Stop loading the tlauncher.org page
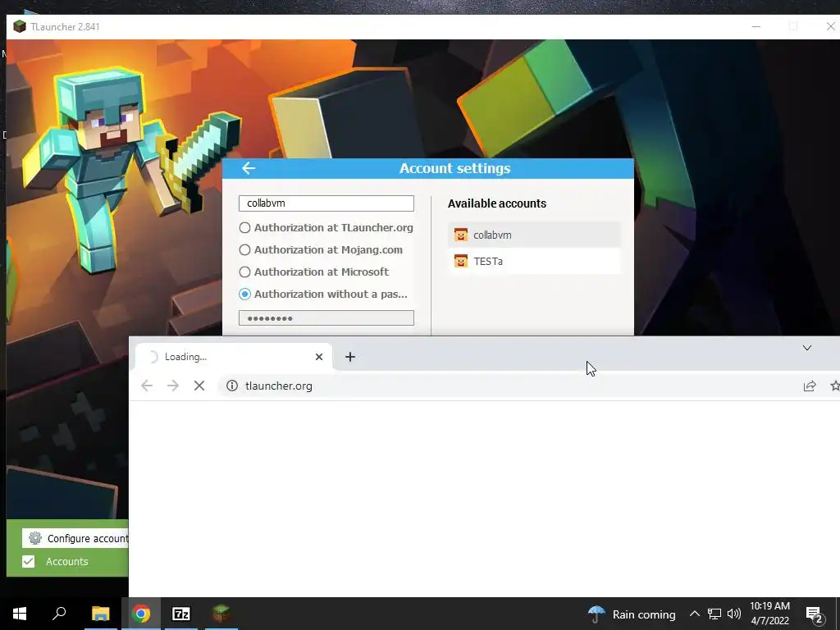This screenshot has width=840, height=630. pos(199,386)
